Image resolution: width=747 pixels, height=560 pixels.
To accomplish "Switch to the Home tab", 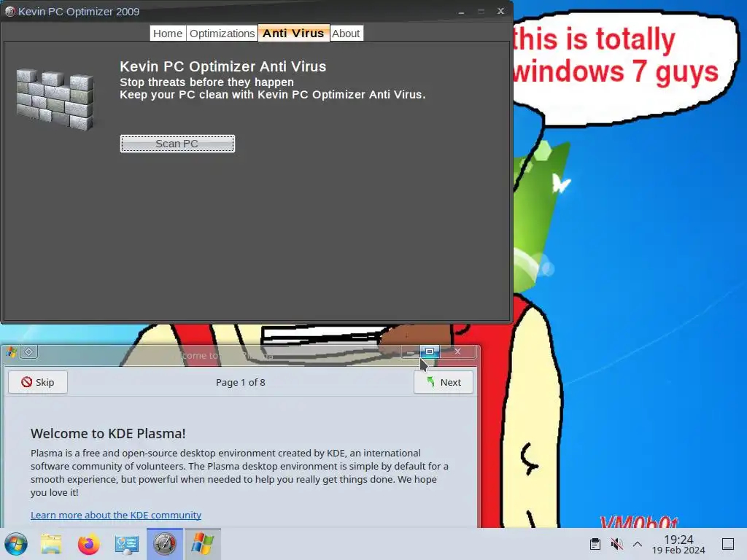I will [x=168, y=34].
